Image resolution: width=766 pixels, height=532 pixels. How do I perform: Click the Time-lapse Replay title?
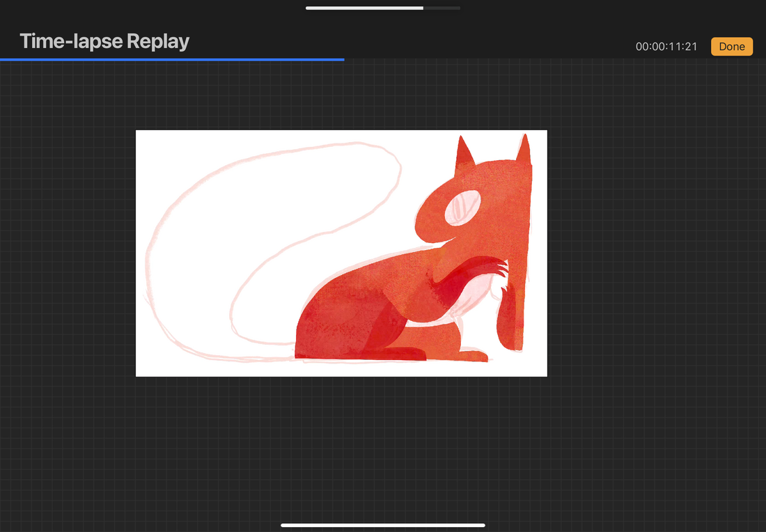tap(104, 42)
